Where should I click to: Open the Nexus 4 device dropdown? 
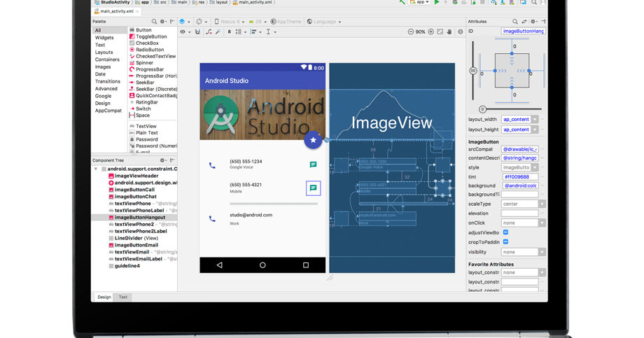tap(230, 22)
